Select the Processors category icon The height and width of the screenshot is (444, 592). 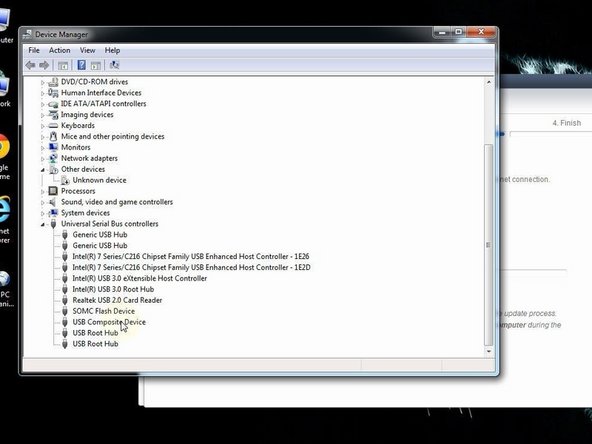pos(53,191)
